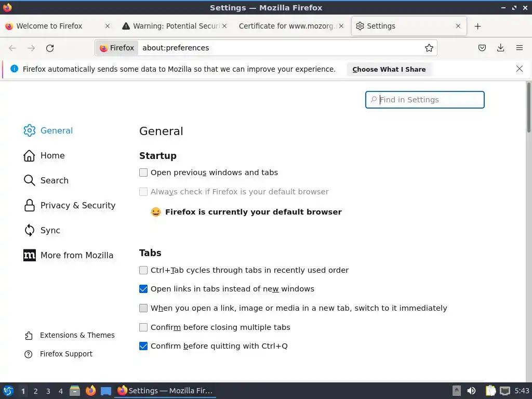The image size is (532, 399).
Task: Click the Home house icon in sidebar
Action: tap(29, 155)
